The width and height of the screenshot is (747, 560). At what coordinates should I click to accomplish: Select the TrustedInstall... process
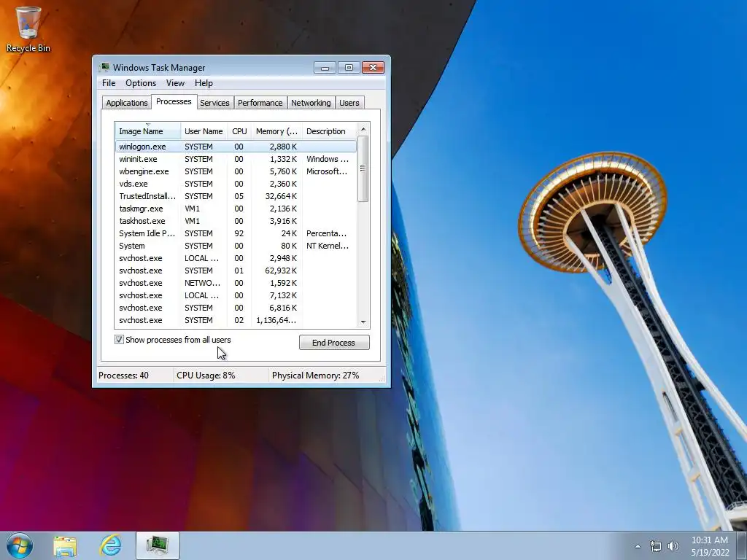[x=236, y=196]
